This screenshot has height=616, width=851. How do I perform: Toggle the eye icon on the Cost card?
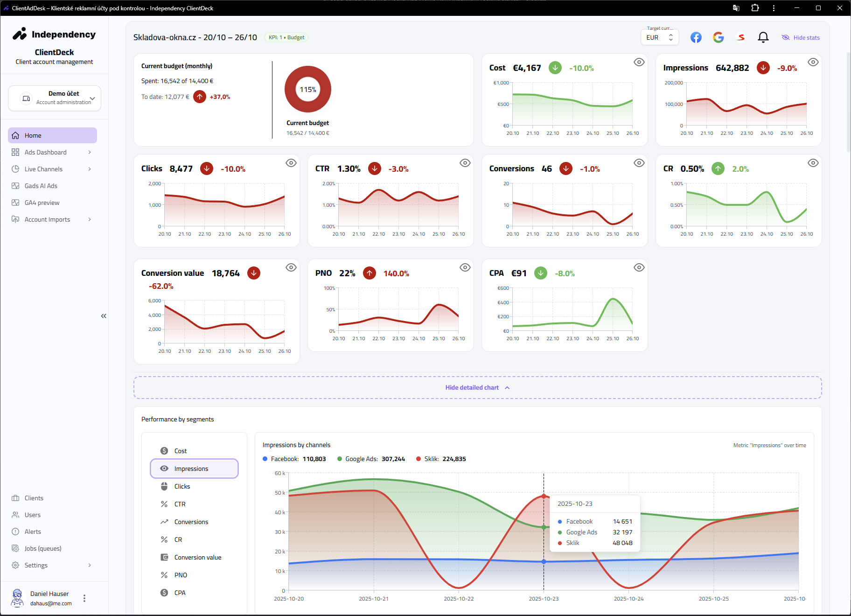pos(639,62)
